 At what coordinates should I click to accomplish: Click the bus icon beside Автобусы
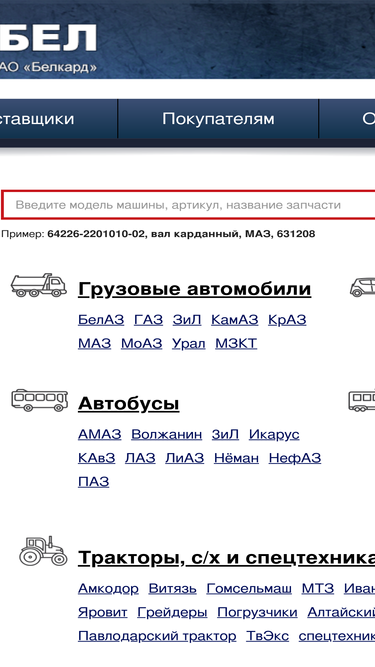pos(40,400)
